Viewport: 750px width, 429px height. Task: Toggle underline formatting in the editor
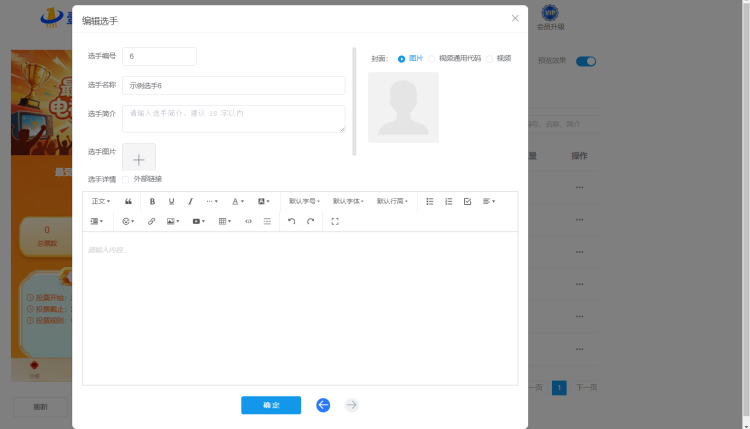[171, 201]
